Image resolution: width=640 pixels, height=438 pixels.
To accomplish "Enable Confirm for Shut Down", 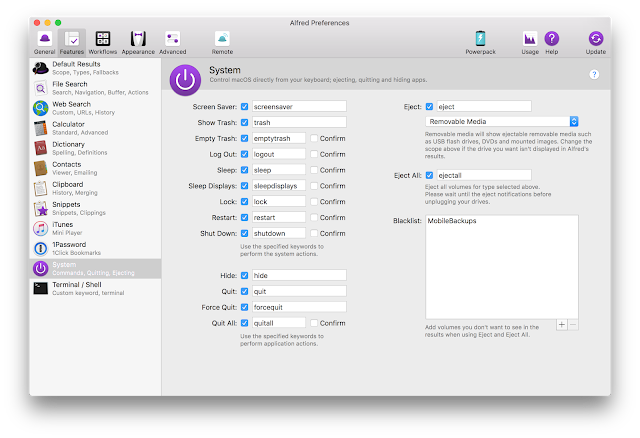I will (314, 233).
